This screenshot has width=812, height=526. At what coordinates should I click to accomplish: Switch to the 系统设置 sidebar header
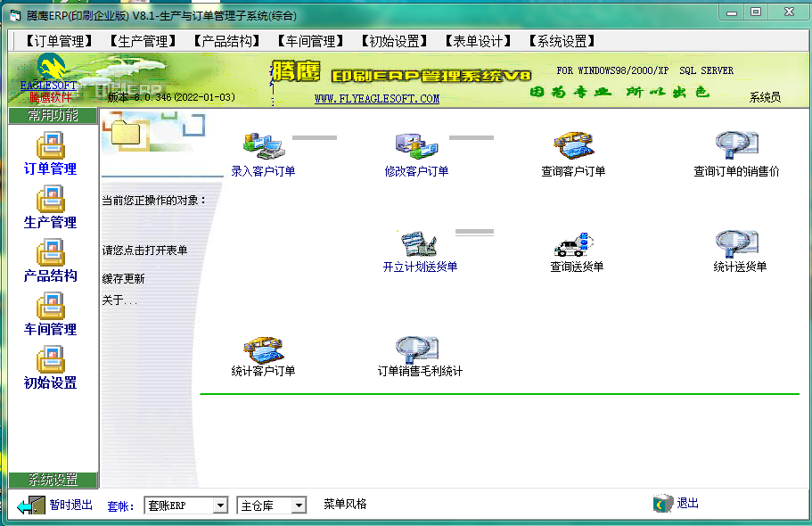[53, 480]
